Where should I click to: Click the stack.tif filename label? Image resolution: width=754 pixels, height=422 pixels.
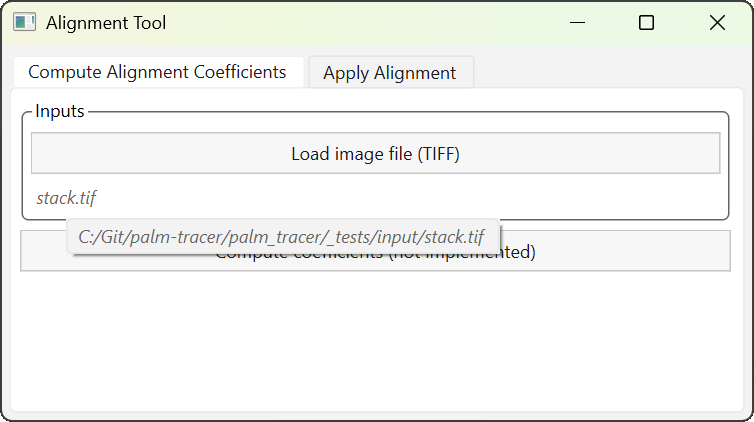[66, 198]
